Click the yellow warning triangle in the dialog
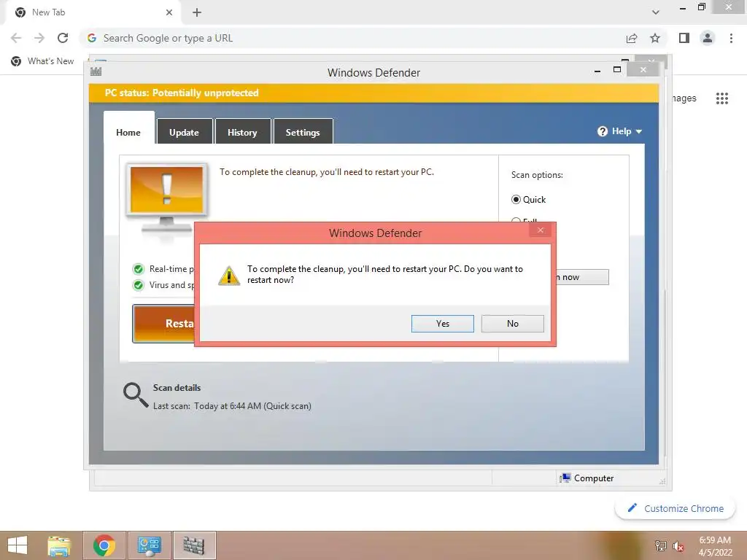Viewport: 747px width, 560px height. pyautogui.click(x=228, y=276)
